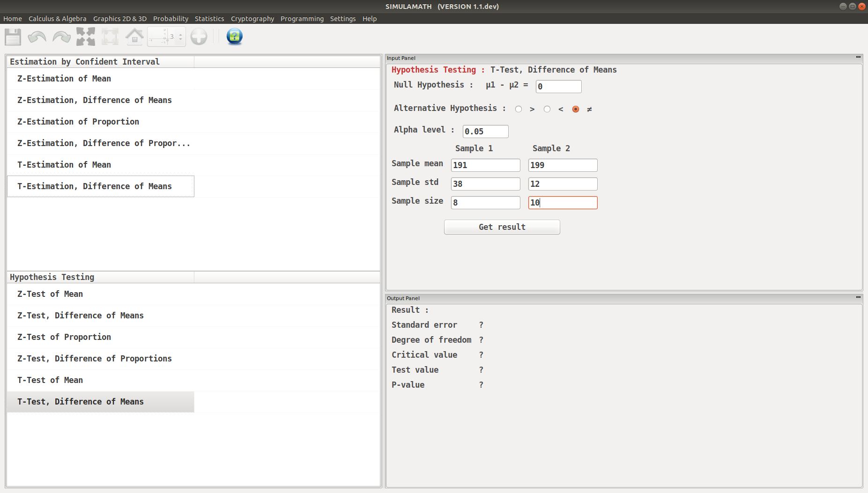
Task: Select Z-Test, Difference of Means
Action: point(101,316)
